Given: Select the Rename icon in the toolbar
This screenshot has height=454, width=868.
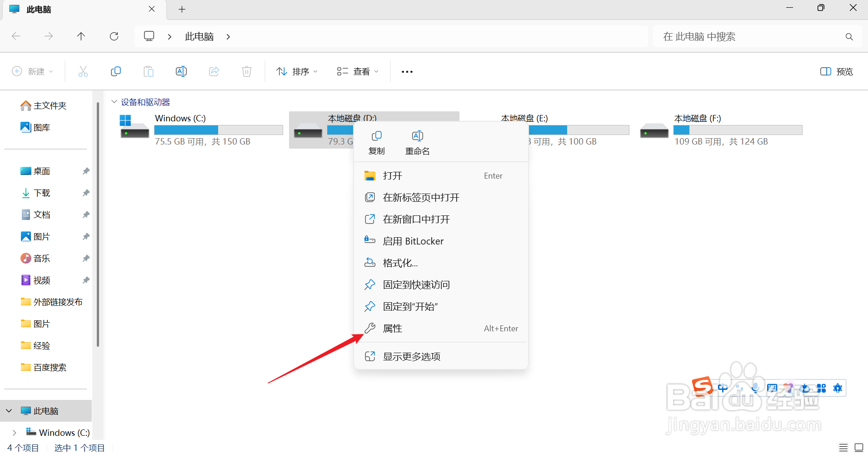Looking at the screenshot, I should click(181, 71).
